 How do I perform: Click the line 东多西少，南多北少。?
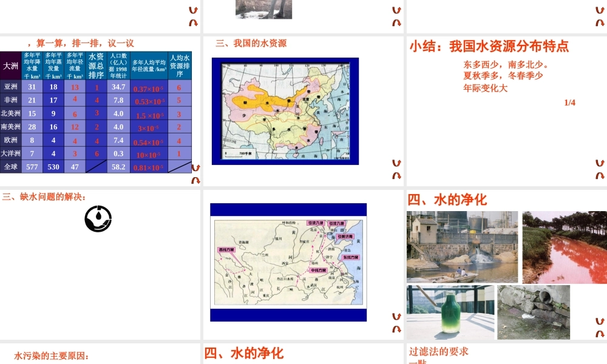pyautogui.click(x=506, y=64)
